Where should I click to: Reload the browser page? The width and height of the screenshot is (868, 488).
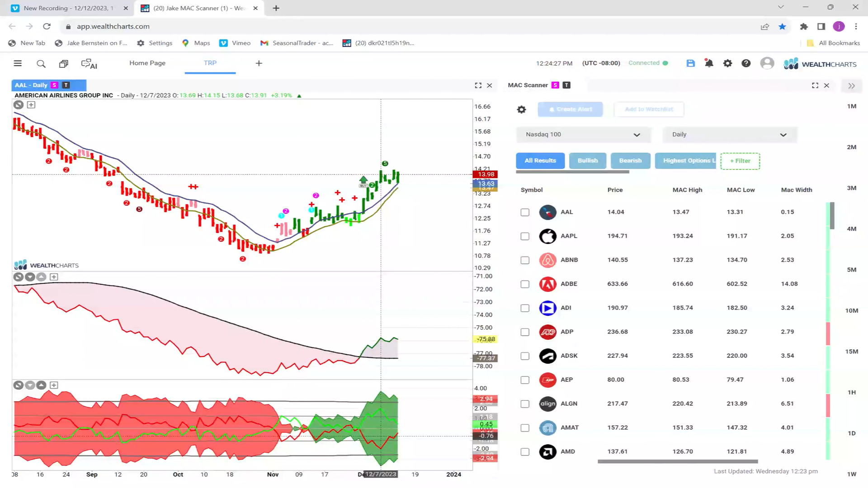coord(47,26)
